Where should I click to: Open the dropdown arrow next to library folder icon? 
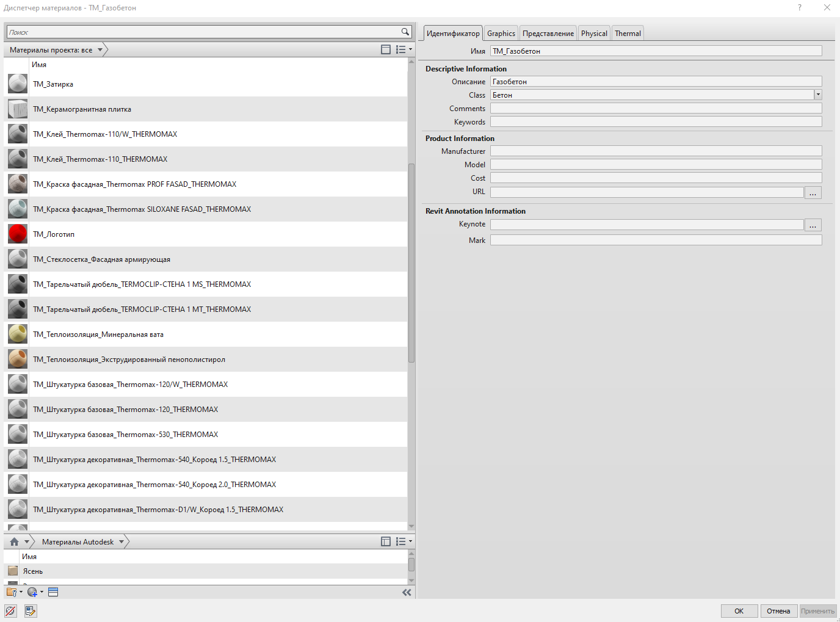pyautogui.click(x=21, y=592)
